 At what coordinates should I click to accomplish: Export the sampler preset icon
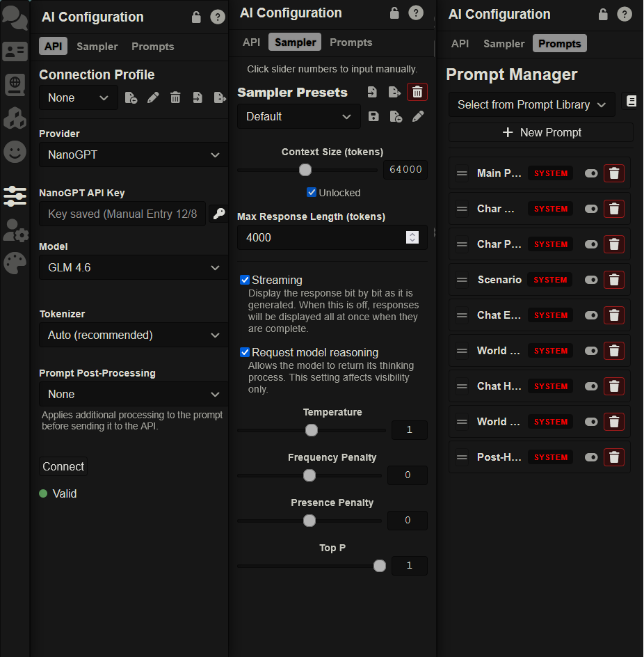[394, 92]
